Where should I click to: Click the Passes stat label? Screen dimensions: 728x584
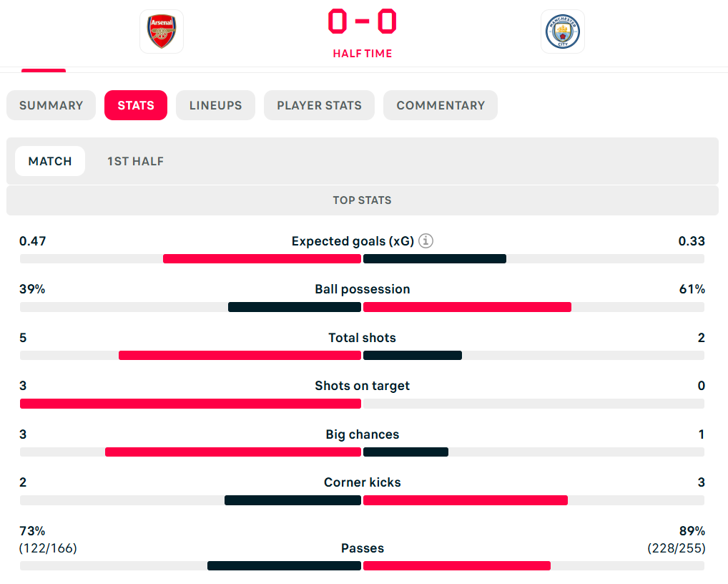coord(362,548)
